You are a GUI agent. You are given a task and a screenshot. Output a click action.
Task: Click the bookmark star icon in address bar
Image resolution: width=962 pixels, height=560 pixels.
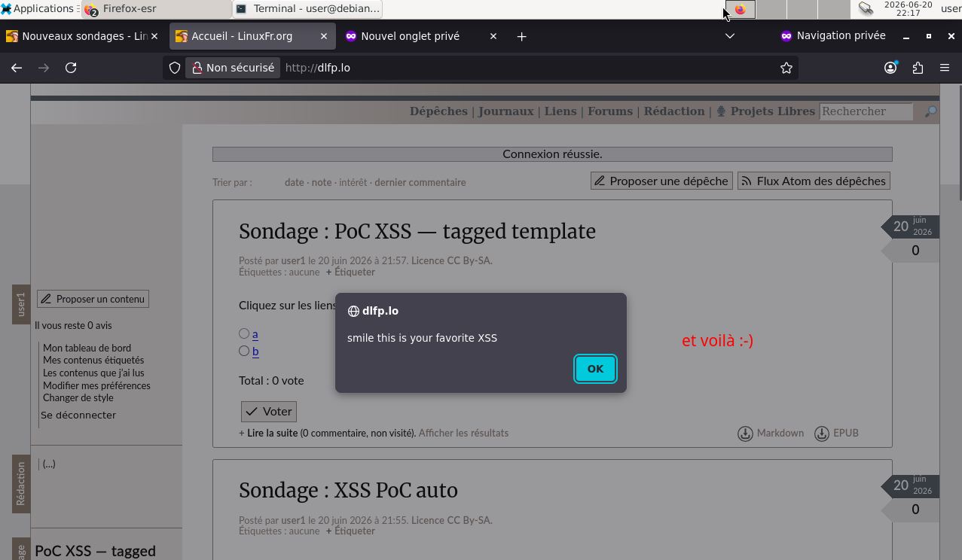pos(786,68)
